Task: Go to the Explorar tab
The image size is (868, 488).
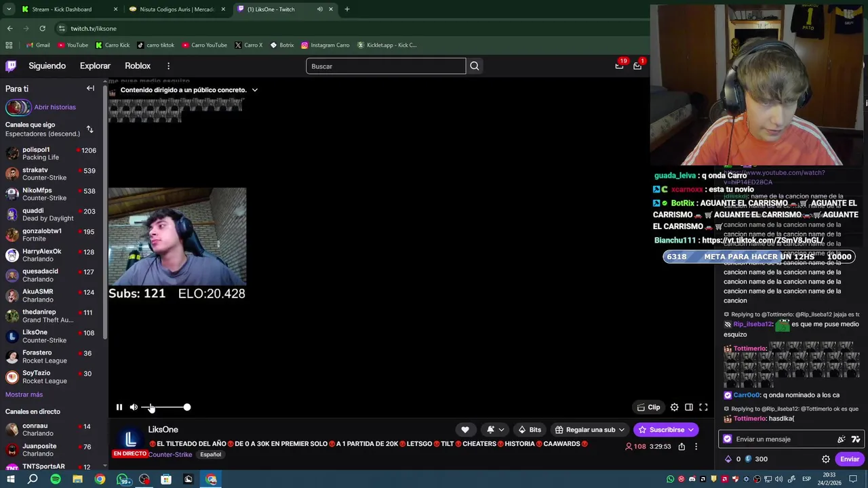Action: point(95,66)
